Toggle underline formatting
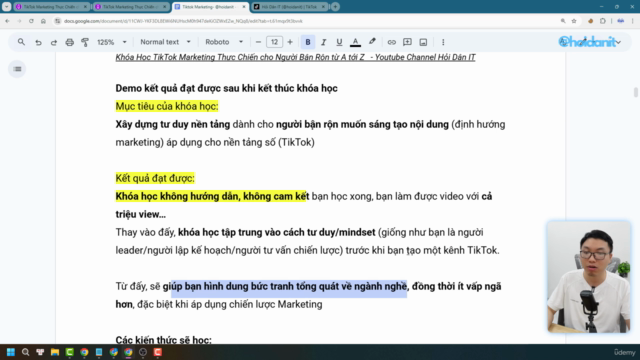The height and width of the screenshot is (360, 640). (x=339, y=42)
